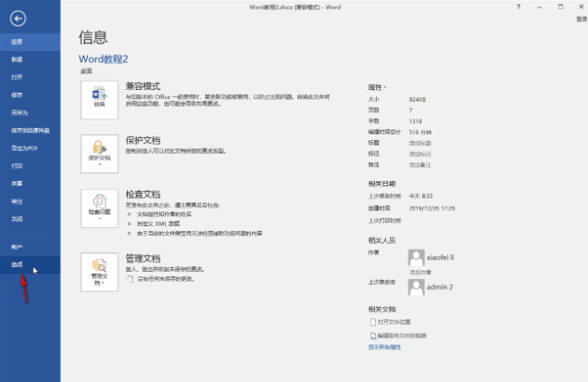588x382 pixels.
Task: Click the Open File Location (打开文件位置) link text
Action: [394, 323]
